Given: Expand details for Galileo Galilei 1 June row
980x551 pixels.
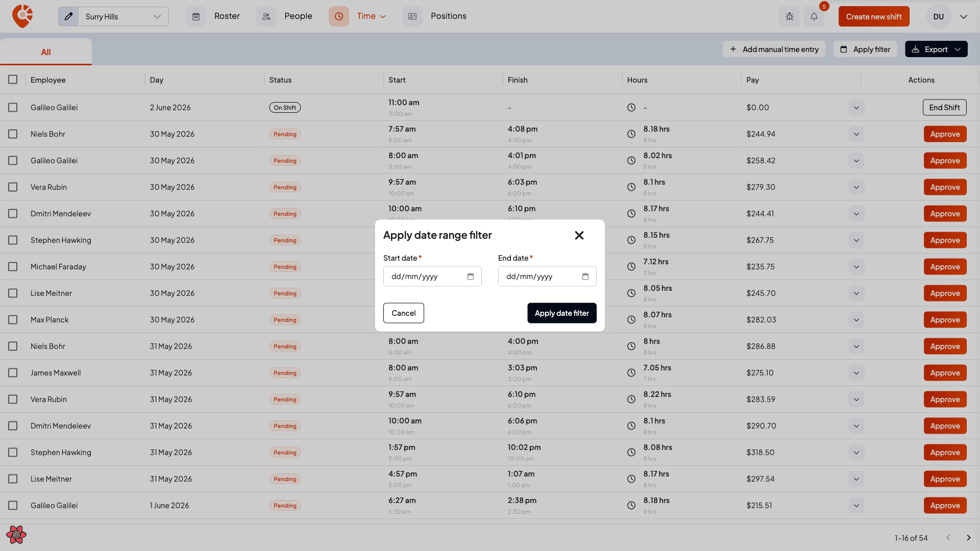Looking at the screenshot, I should (x=856, y=506).
